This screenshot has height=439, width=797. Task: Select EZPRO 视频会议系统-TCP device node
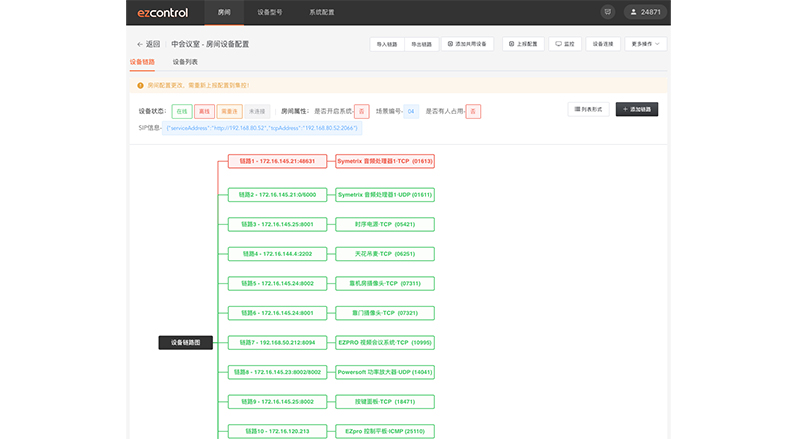384,342
